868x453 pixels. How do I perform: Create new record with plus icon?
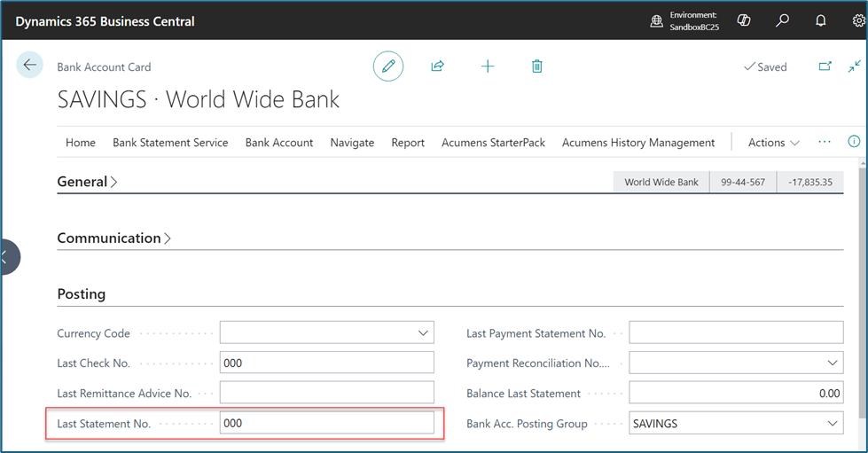(x=488, y=66)
